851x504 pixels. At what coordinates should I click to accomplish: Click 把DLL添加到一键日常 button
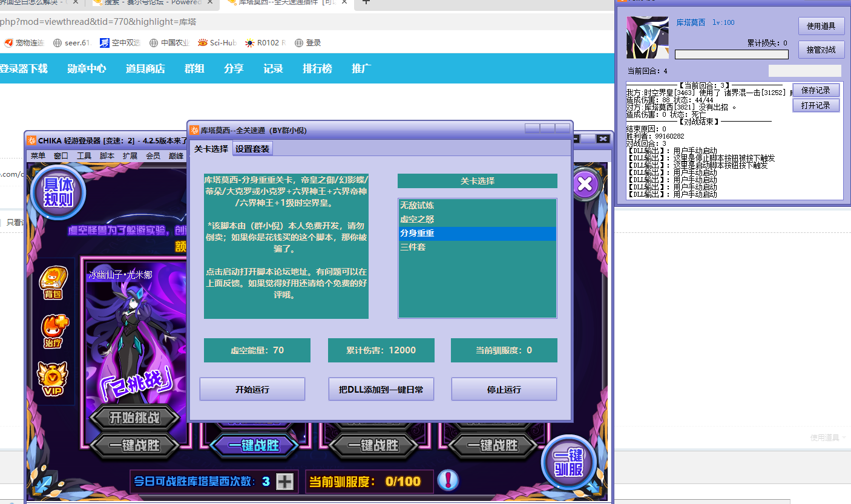381,389
